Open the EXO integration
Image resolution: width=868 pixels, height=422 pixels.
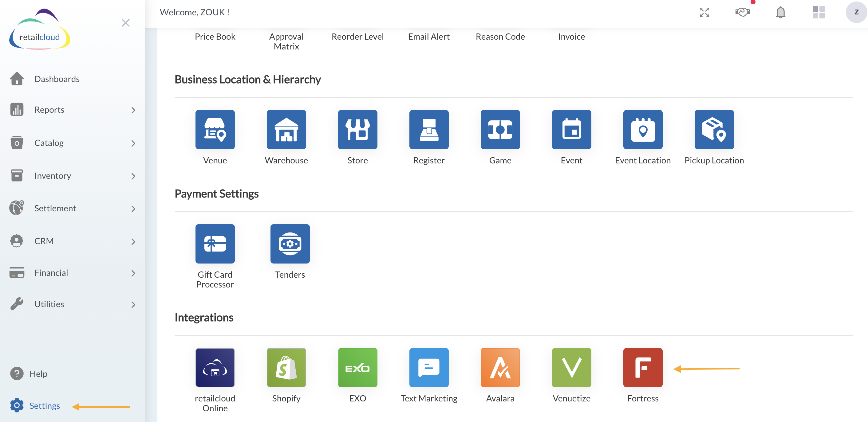pos(357,367)
